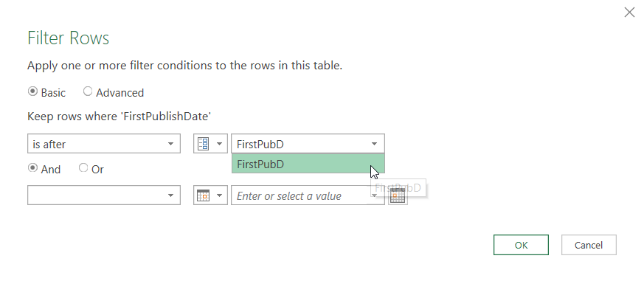644x281 pixels.
Task: Expand the empty second operator dropdown
Action: [104, 195]
